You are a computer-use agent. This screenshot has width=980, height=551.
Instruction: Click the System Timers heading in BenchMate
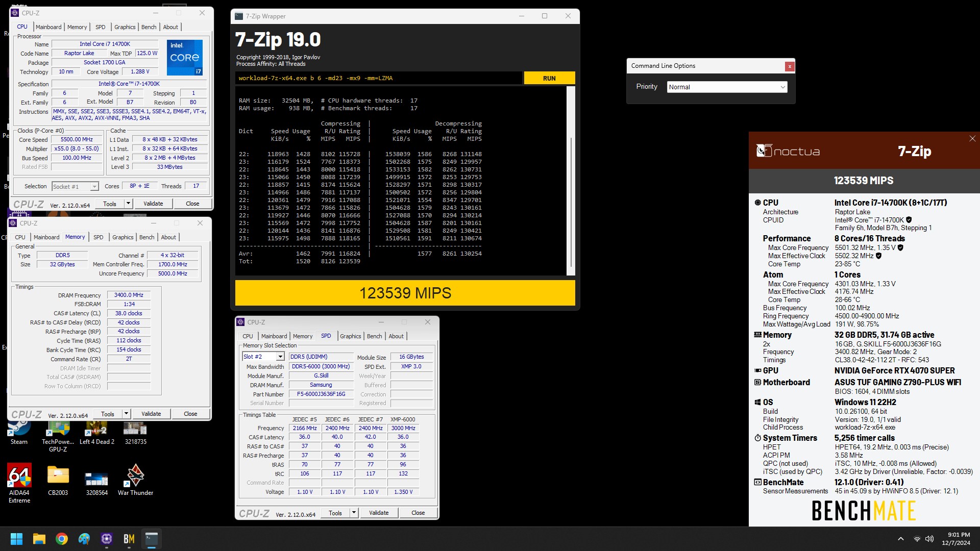(790, 438)
